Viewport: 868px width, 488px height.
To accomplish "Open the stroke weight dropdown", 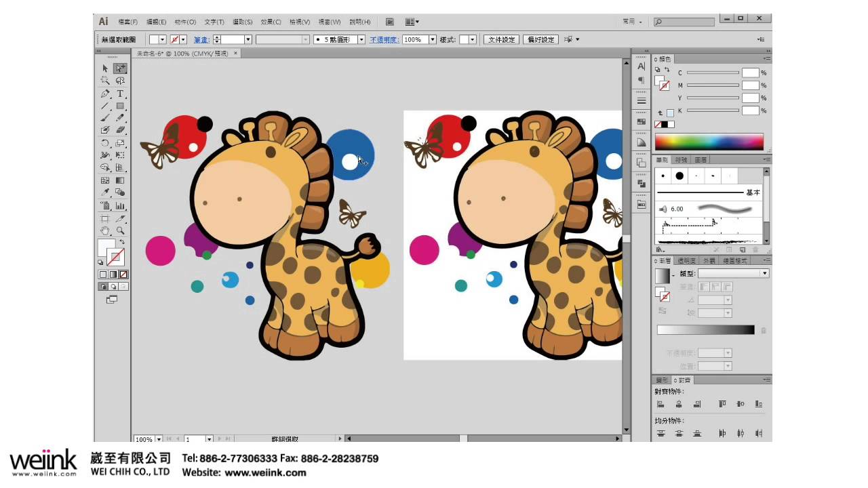I will [248, 40].
